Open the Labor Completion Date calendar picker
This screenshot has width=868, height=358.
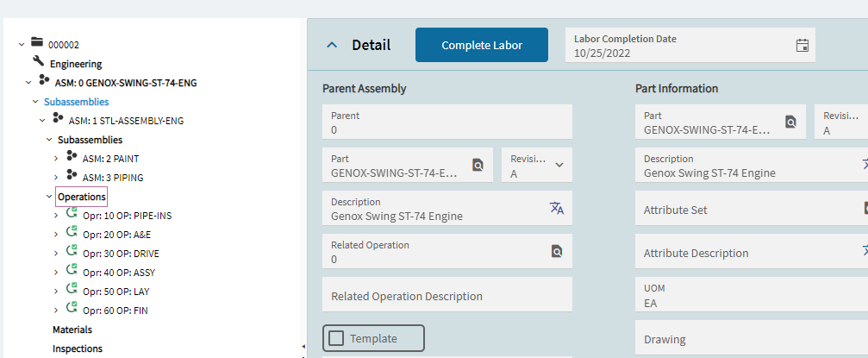[x=802, y=45]
